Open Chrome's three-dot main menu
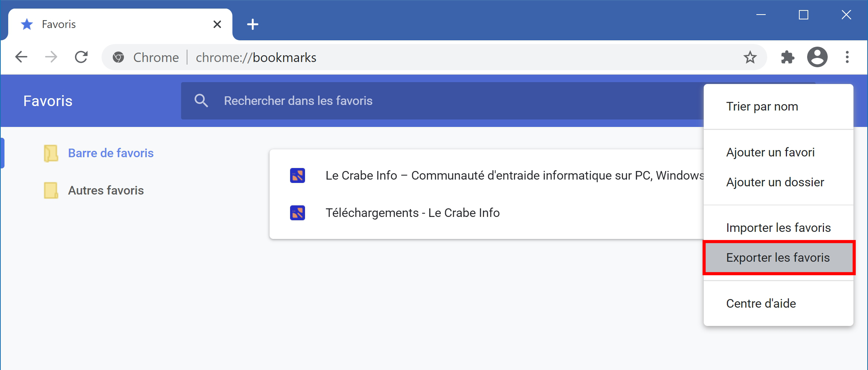 click(x=847, y=57)
